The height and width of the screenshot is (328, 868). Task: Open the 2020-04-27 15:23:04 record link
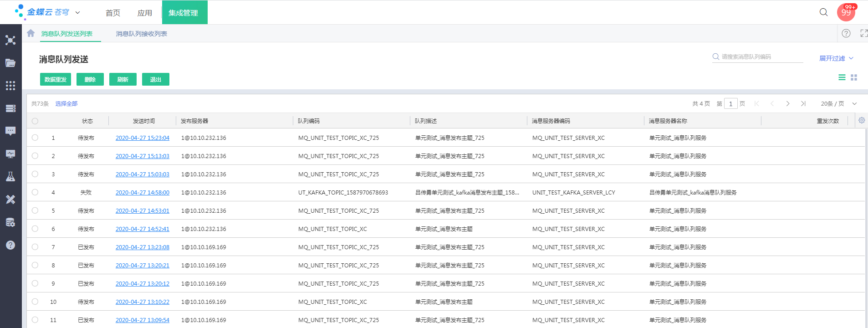click(143, 138)
